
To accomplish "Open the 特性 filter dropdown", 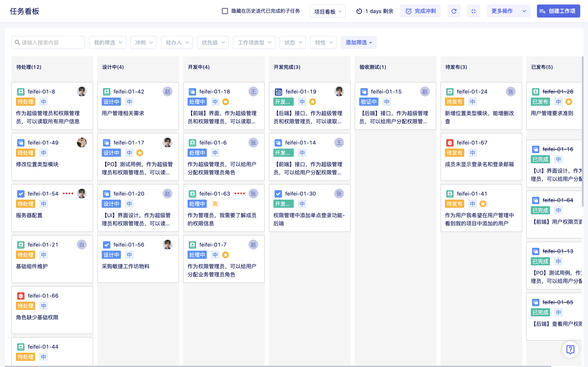I will 323,43.
